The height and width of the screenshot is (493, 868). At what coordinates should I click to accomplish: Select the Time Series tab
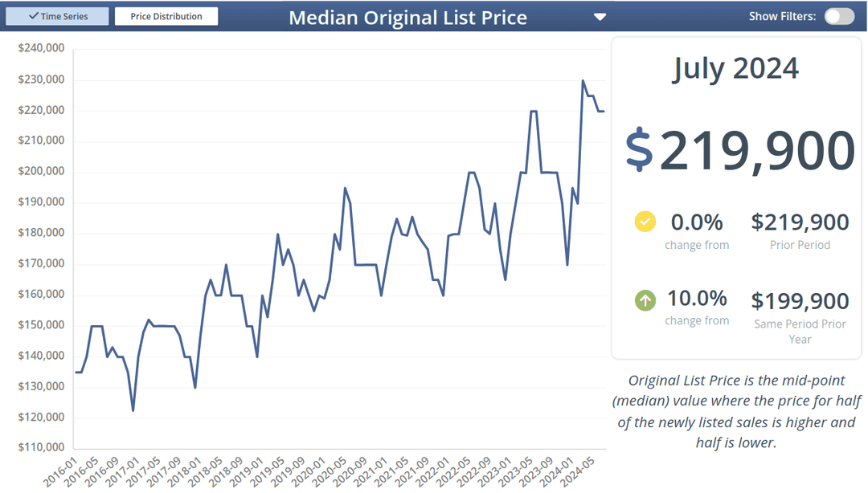point(57,15)
